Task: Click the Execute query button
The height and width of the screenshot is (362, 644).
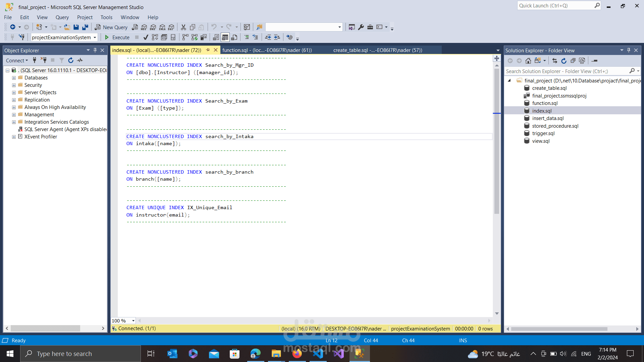Action: 117,37
